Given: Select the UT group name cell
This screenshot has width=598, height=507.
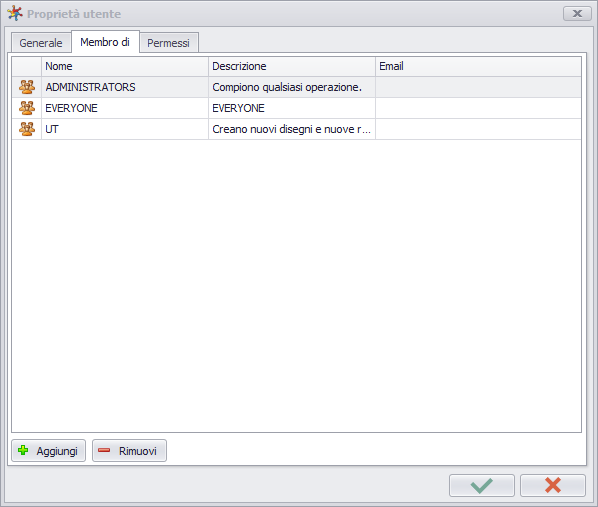Looking at the screenshot, I should [x=125, y=129].
